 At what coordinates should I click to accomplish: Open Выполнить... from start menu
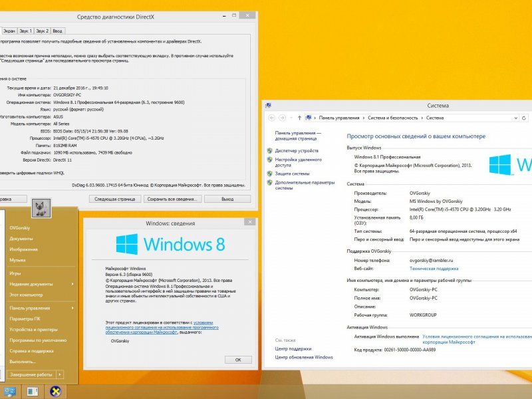(x=23, y=362)
